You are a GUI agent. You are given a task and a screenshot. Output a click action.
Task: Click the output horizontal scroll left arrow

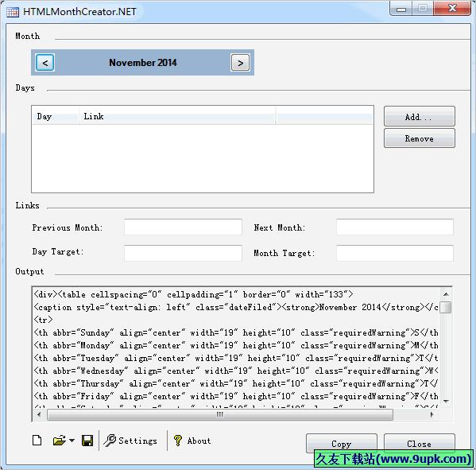(x=39, y=414)
